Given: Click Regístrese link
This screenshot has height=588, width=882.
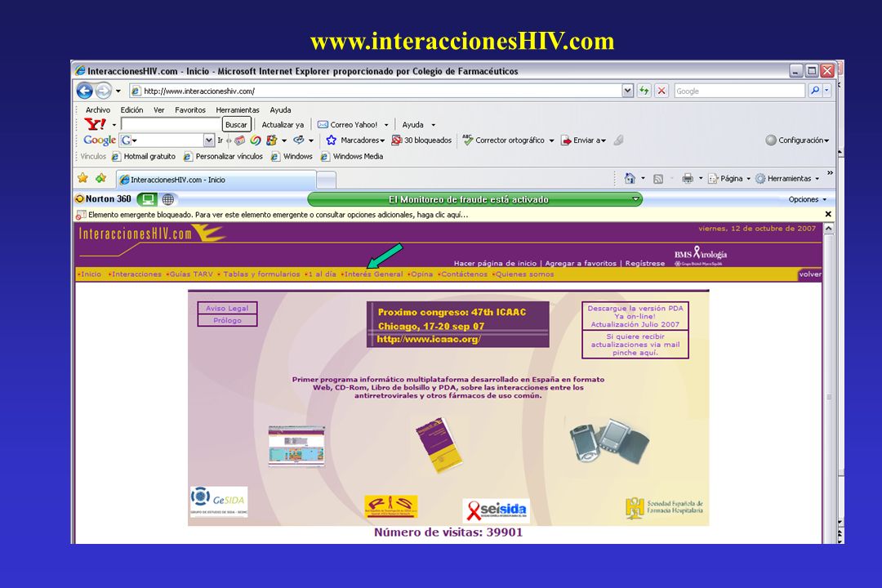Looking at the screenshot, I should click(x=644, y=263).
